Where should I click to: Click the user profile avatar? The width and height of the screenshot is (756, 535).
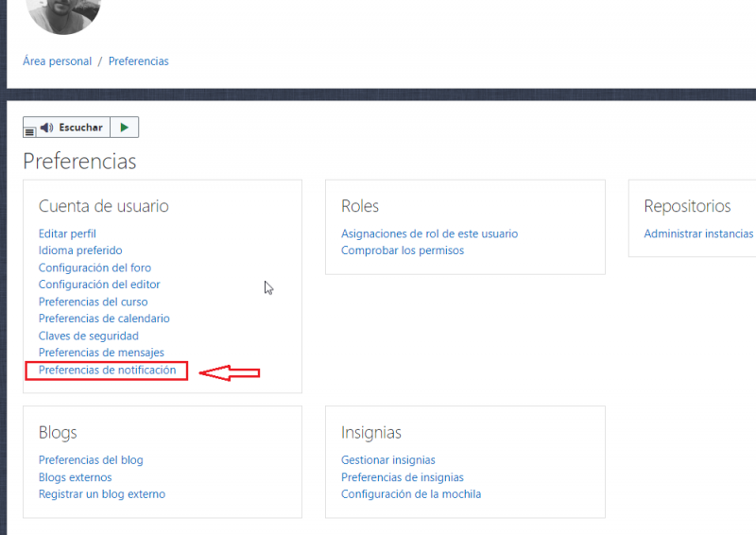tap(63, 13)
